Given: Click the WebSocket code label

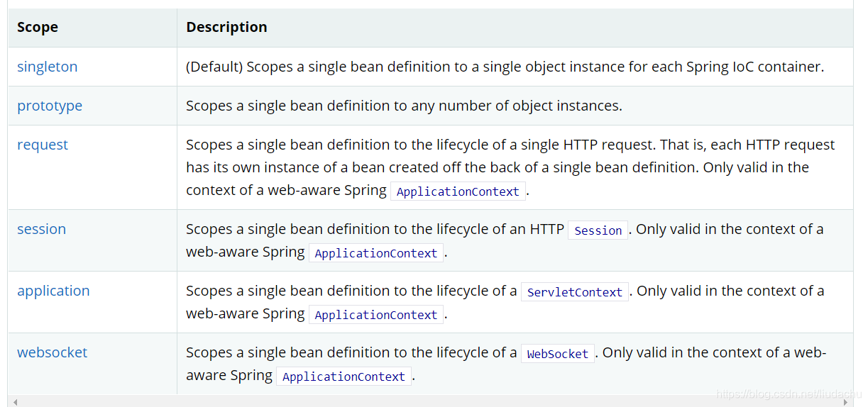Looking at the screenshot, I should pos(557,354).
